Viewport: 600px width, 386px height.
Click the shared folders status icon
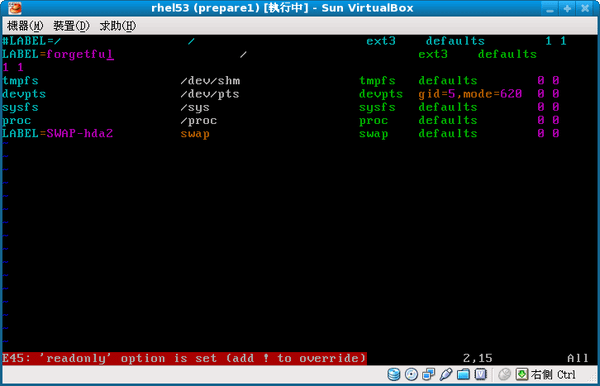tap(463, 374)
